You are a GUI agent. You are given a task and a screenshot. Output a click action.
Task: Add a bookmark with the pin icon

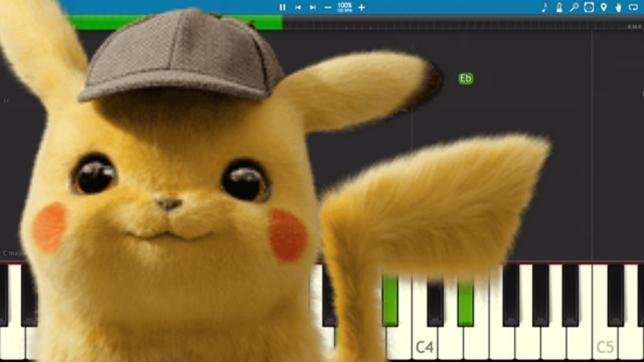click(x=603, y=8)
